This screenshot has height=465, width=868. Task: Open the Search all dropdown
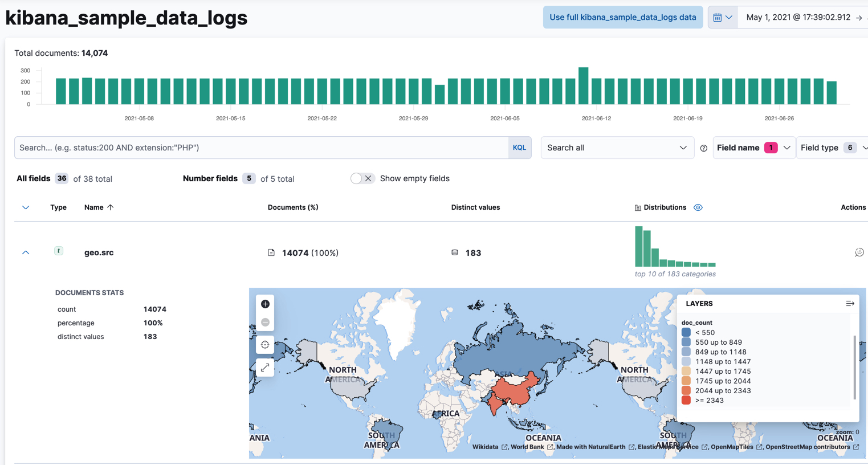coord(617,148)
